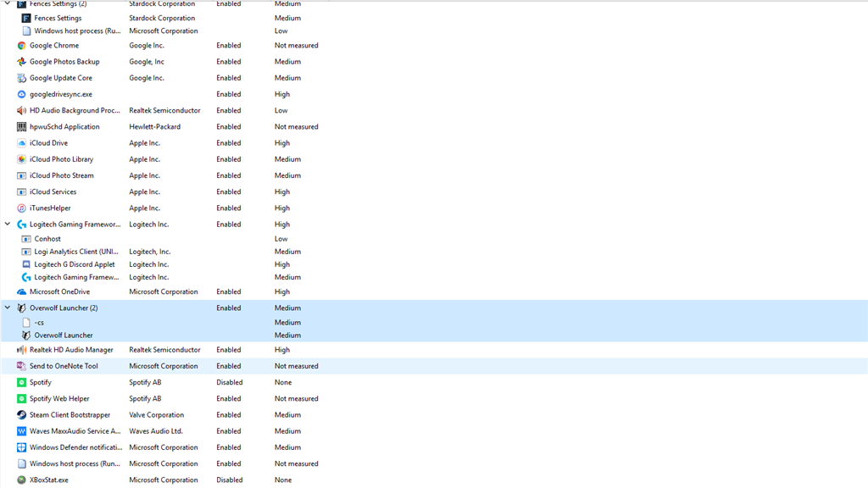Click the Overwolf Launcher (2) wolf icon
Screen dimensions: 868x488
tap(21, 308)
